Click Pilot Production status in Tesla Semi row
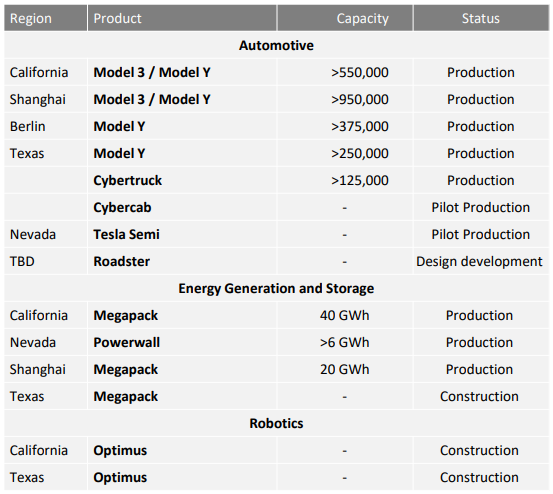553x494 pixels. click(x=480, y=234)
